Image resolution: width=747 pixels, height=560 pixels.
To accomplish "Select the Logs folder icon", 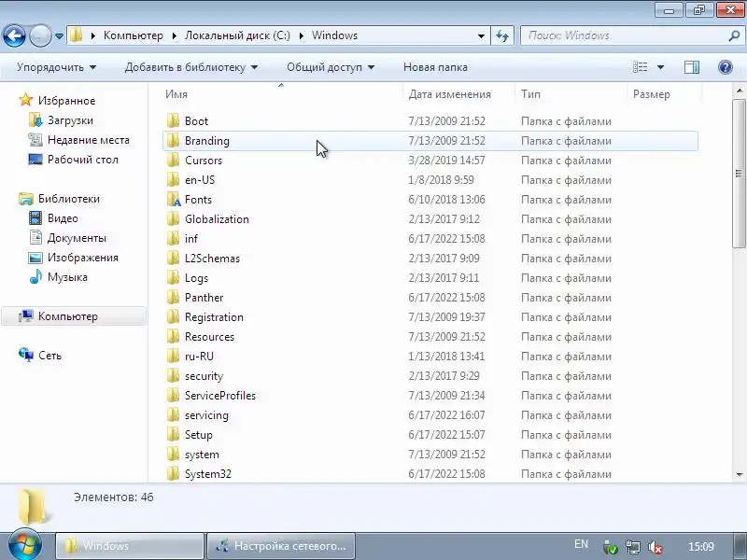I will 173,277.
